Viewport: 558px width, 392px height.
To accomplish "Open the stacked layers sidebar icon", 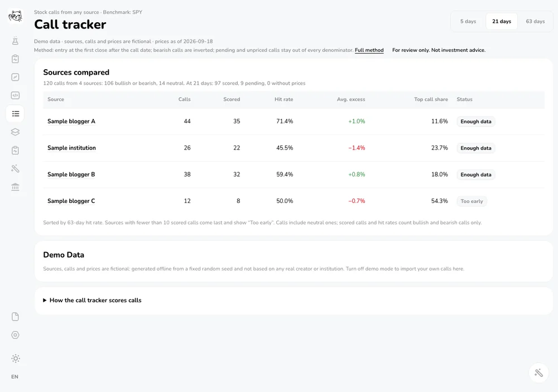I will 15,132.
